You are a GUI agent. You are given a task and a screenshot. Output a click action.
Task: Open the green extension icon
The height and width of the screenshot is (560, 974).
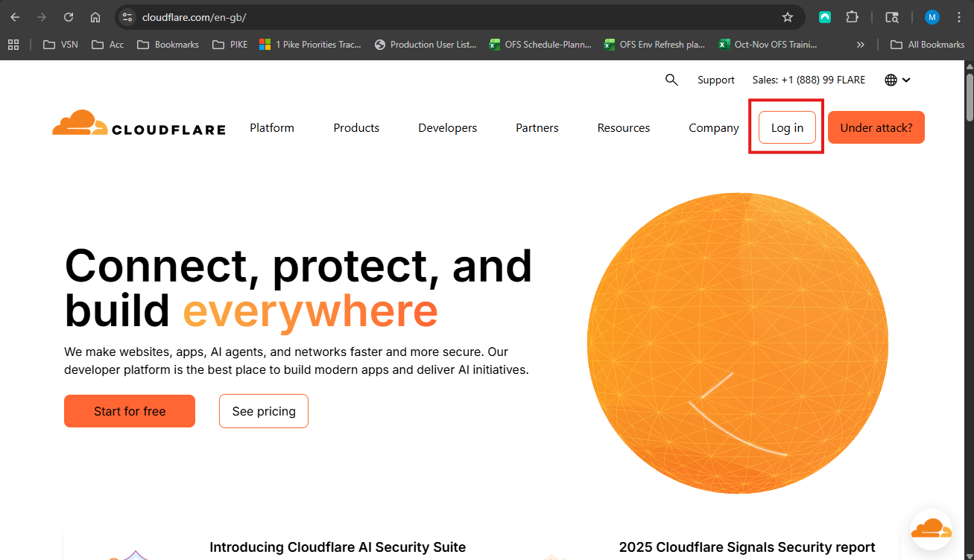tap(825, 17)
